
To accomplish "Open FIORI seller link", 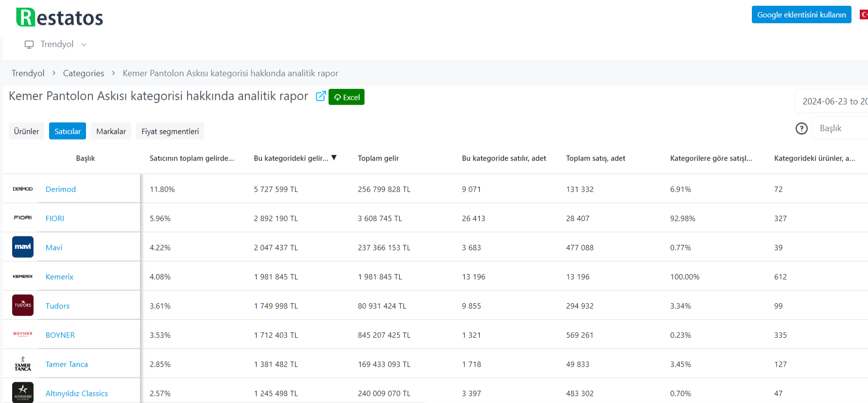I will point(55,218).
